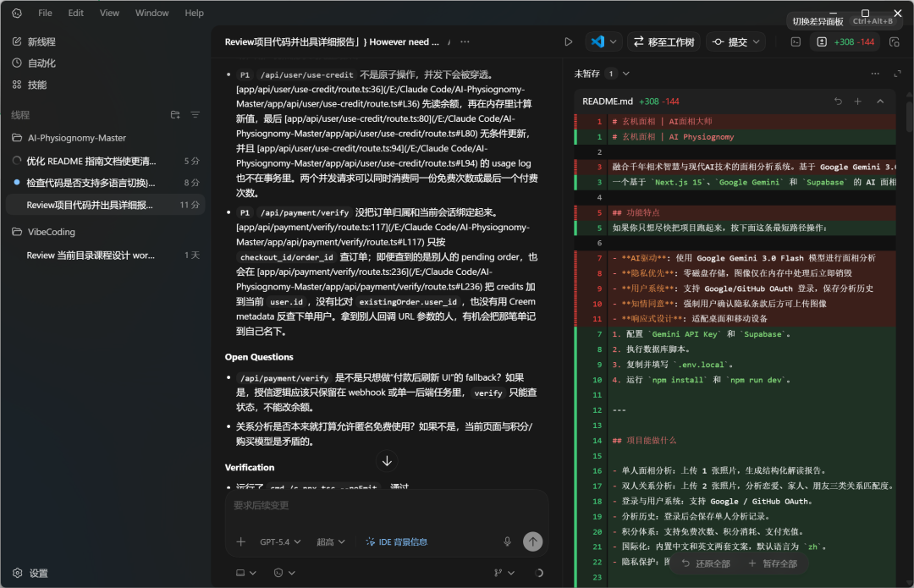Click the revert icon for README.md

[x=838, y=101]
